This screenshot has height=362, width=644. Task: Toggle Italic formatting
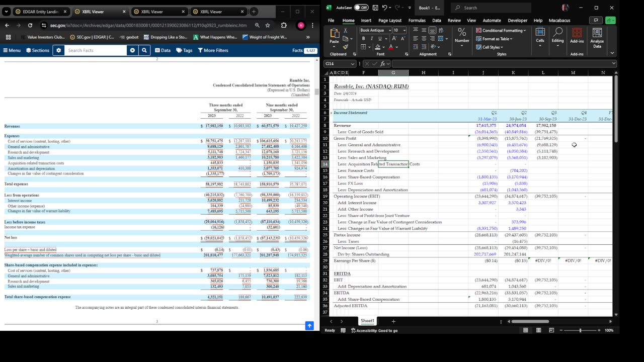pos(371,39)
